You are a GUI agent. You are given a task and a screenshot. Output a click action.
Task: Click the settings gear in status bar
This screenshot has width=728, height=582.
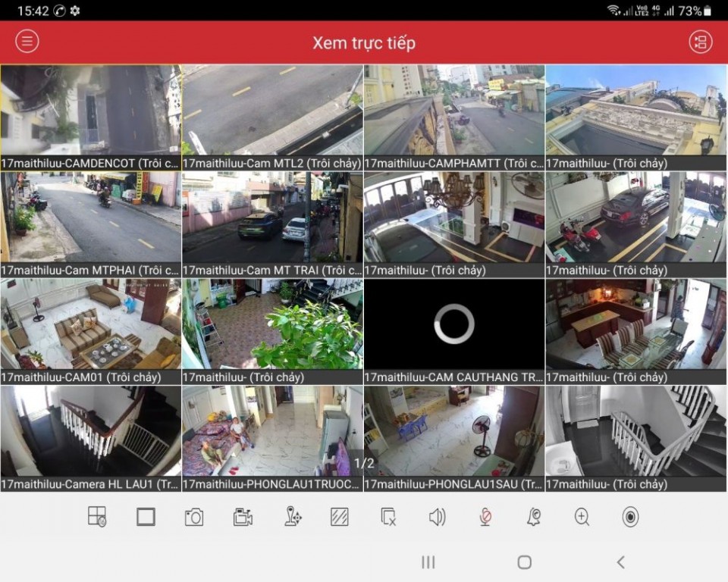pos(75,11)
